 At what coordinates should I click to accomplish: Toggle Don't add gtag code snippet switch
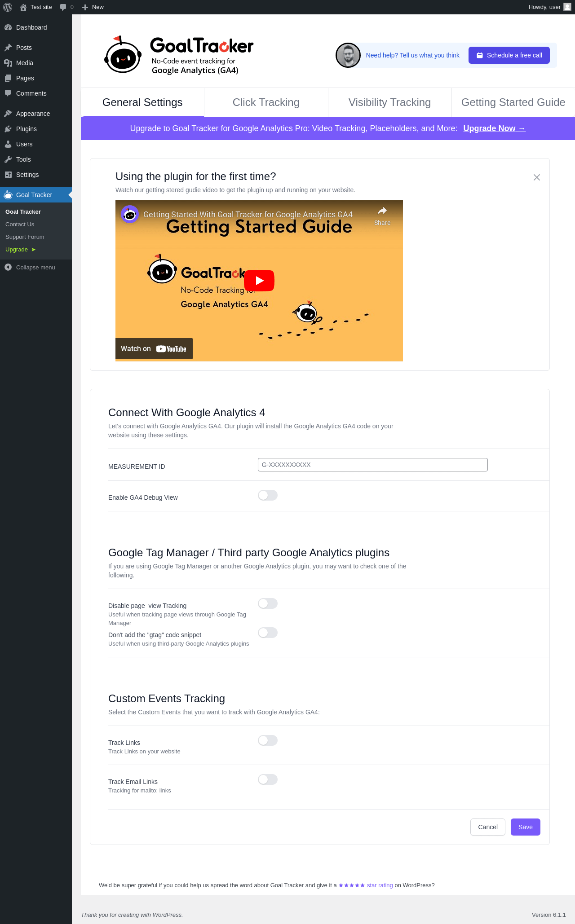click(x=268, y=633)
